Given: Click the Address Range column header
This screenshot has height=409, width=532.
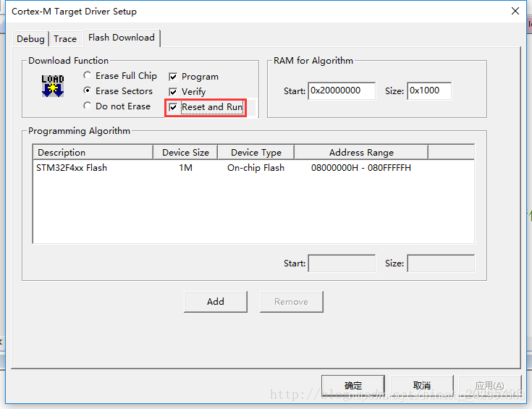Looking at the screenshot, I should pyautogui.click(x=361, y=153).
